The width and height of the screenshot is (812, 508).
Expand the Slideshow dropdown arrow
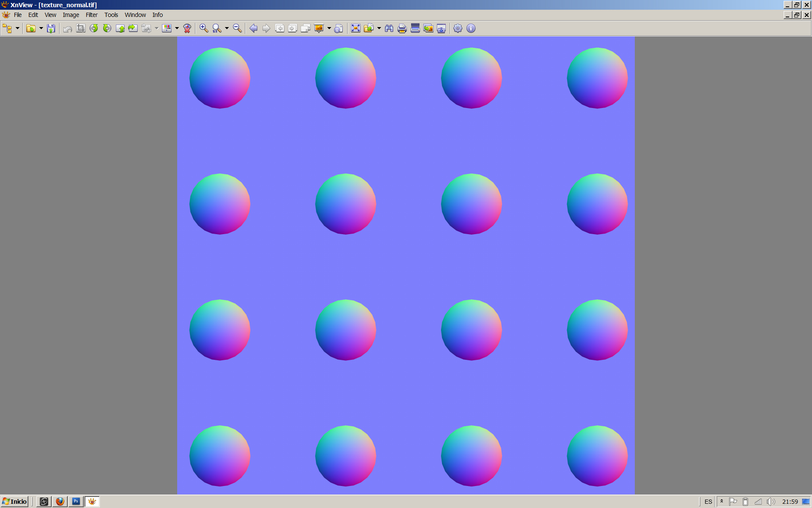tap(329, 28)
